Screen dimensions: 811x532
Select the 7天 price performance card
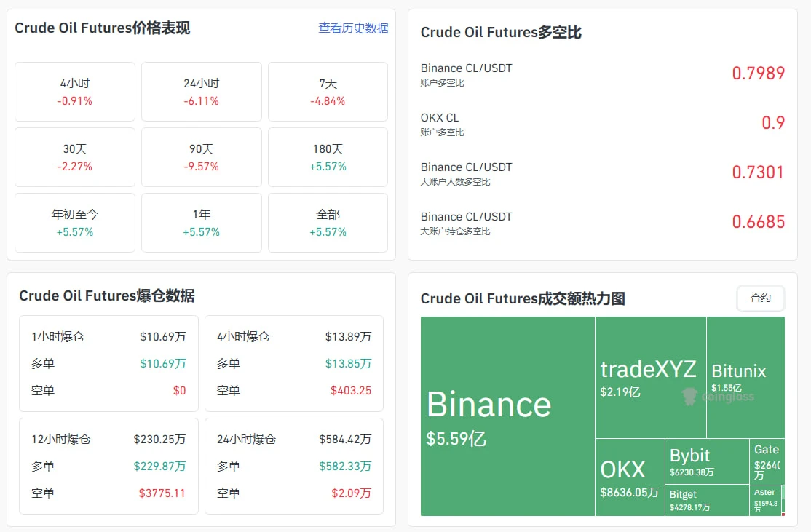tap(328, 92)
